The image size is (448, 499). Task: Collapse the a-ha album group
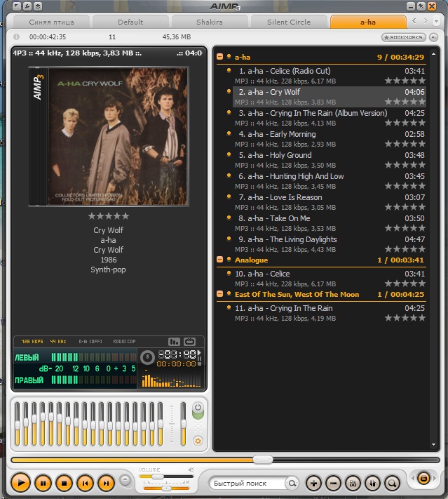[x=219, y=57]
